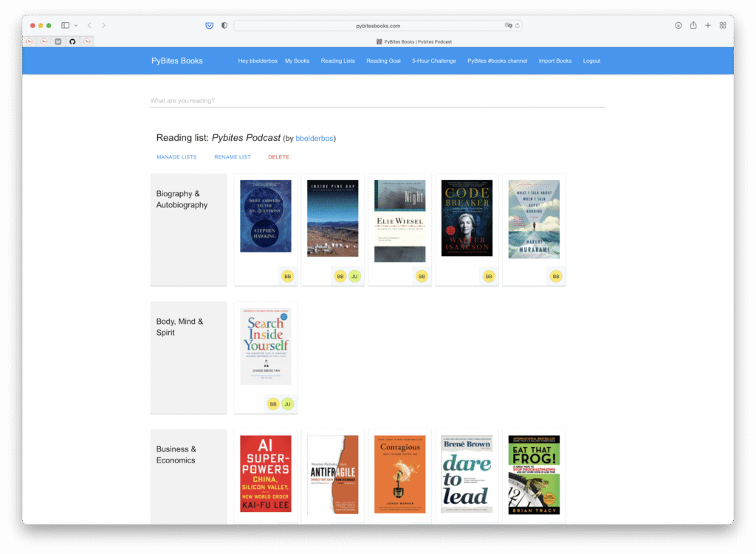Open a new tab with plus icon
The image size is (756, 554).
click(708, 26)
